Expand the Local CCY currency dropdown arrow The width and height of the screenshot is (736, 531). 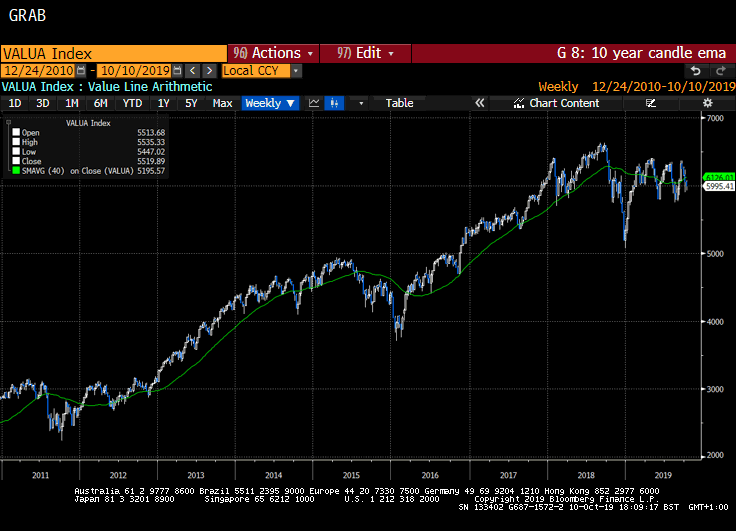click(x=296, y=71)
